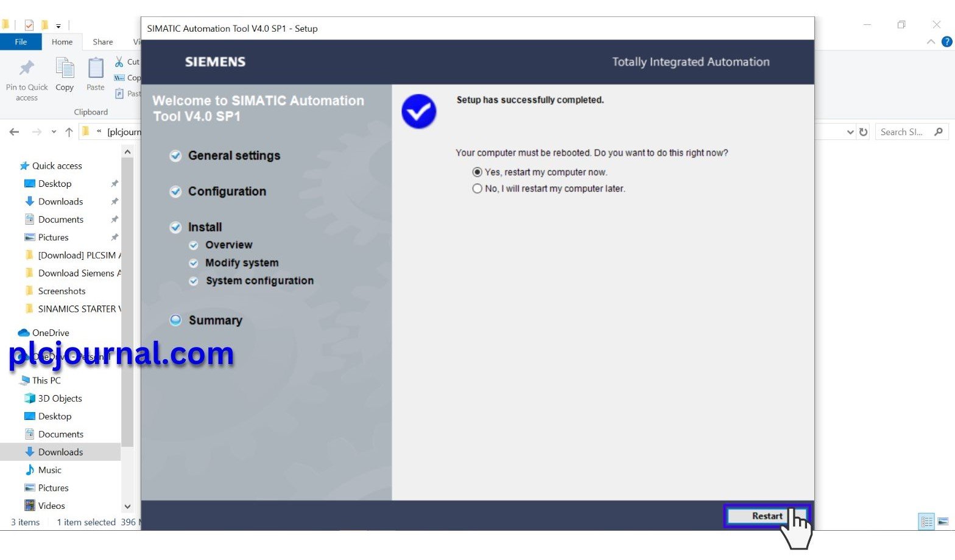Click the Configuration step
Screen dimensions: 955x560
(x=218, y=192)
